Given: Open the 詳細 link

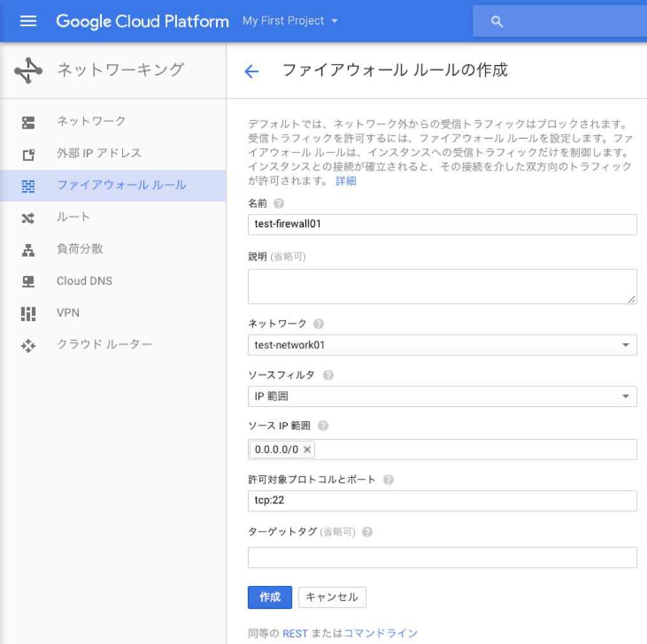Looking at the screenshot, I should point(346,181).
